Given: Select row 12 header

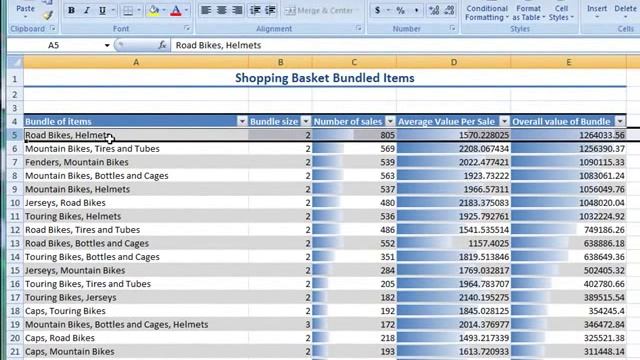Looking at the screenshot, I should coord(15,230).
